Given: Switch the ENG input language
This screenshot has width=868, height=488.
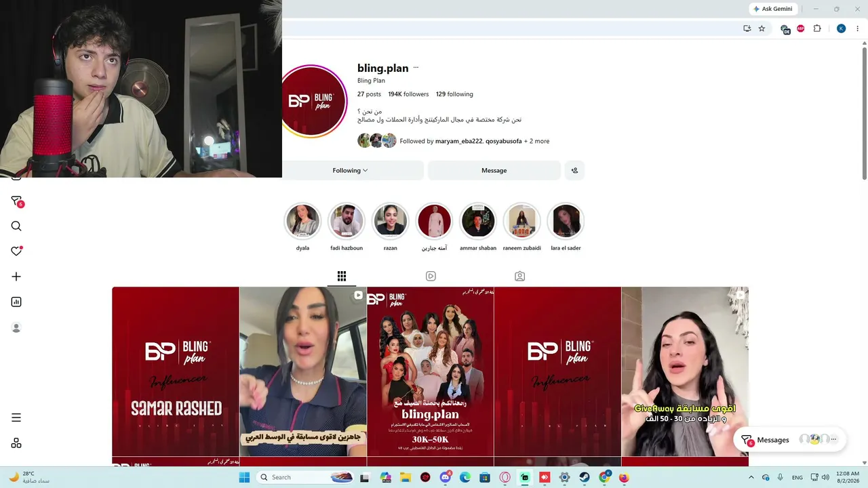Looking at the screenshot, I should pos(797,477).
